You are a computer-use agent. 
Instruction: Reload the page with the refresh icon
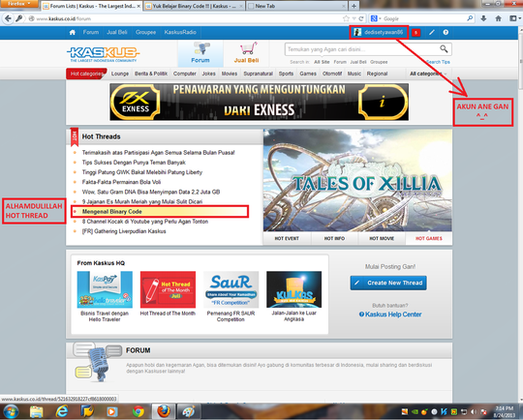pos(361,18)
